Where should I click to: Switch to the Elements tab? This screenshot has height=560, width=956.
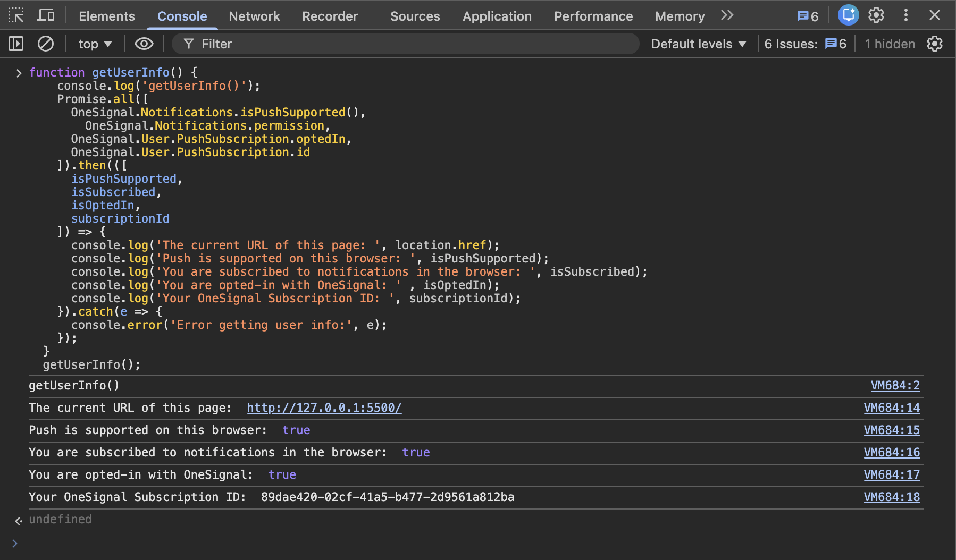[107, 16]
